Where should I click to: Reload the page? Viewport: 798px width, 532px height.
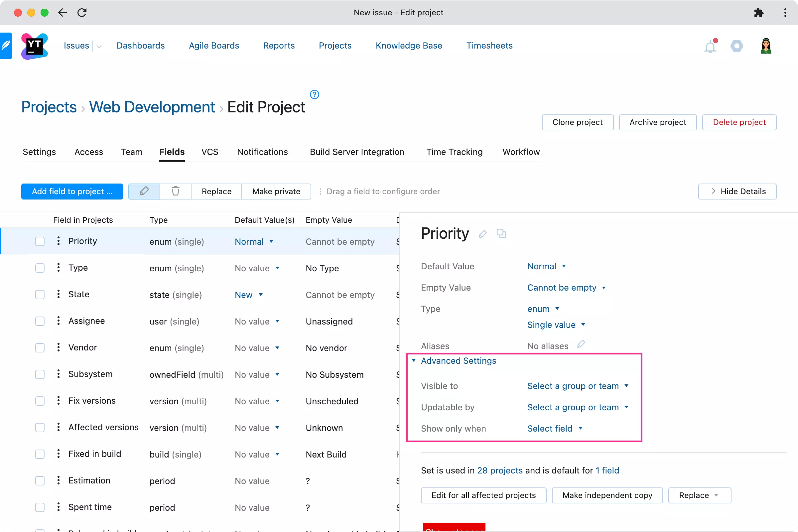82,13
